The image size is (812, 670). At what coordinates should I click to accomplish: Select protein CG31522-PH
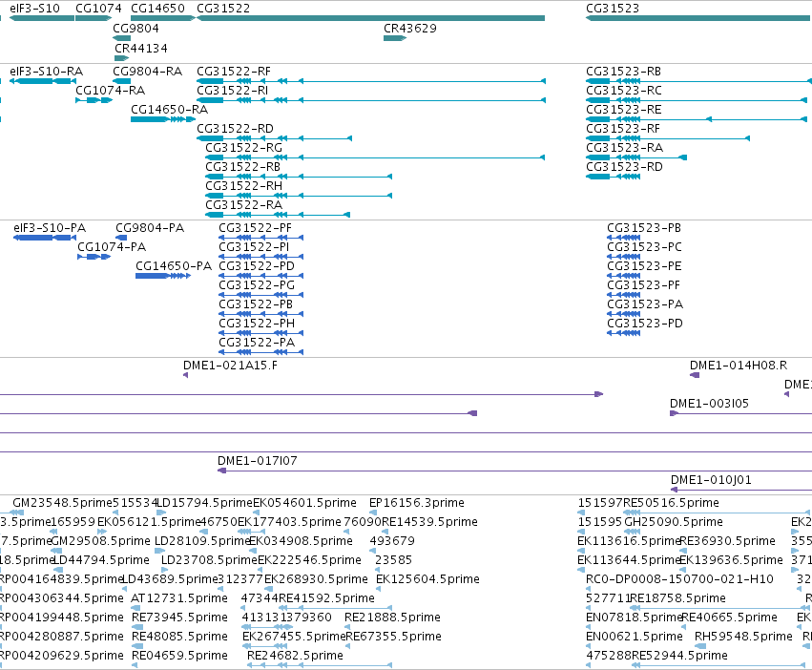261,333
